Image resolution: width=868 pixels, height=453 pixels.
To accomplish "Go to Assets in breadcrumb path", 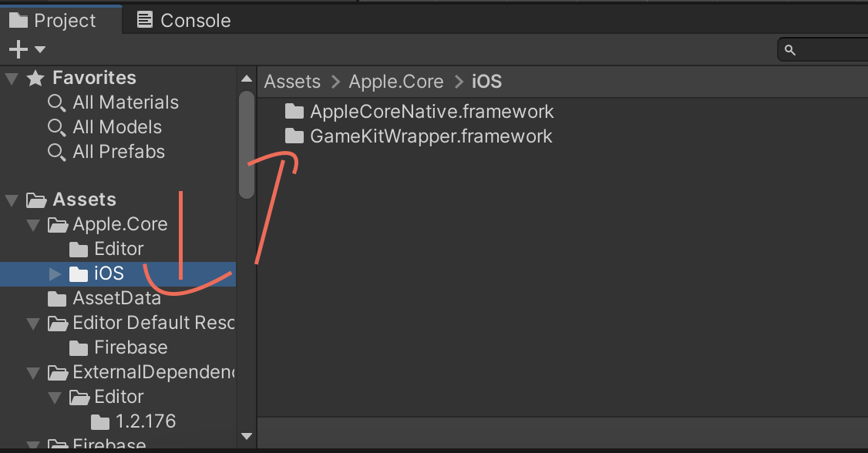I will [292, 82].
